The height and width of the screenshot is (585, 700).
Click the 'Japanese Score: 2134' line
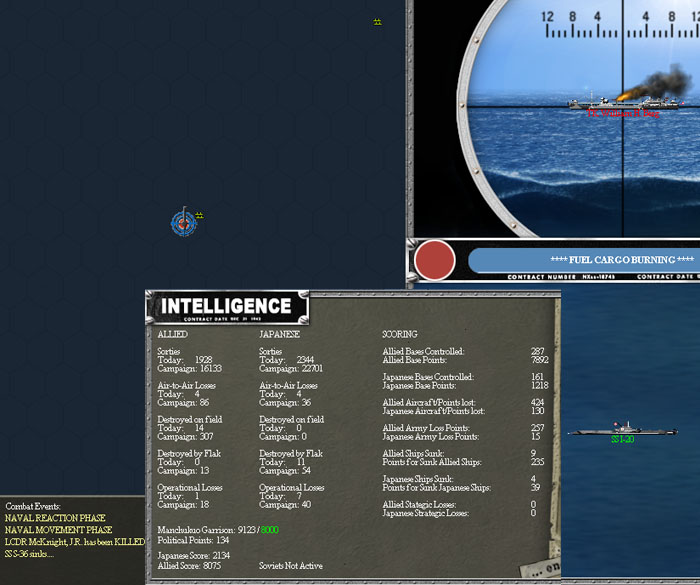pos(194,556)
